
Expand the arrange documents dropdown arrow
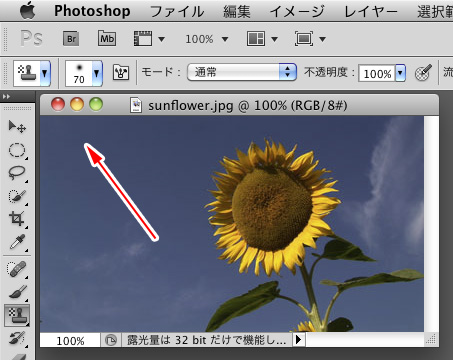(x=274, y=39)
